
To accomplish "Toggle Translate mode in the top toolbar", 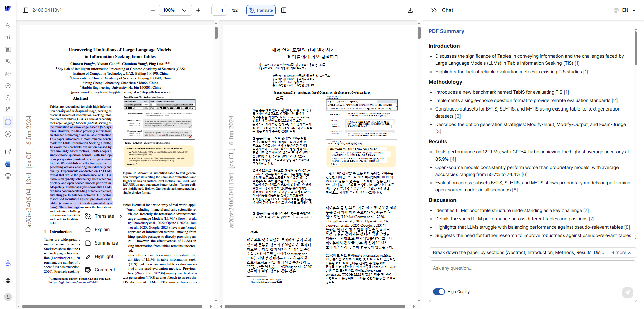I will click(261, 10).
